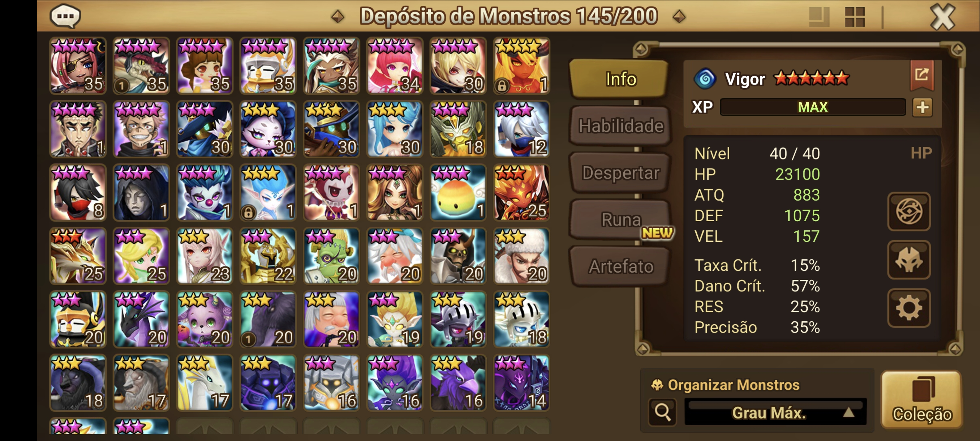Tap the share icon beside Vigor
Viewport: 980px width, 441px height.
click(x=921, y=74)
